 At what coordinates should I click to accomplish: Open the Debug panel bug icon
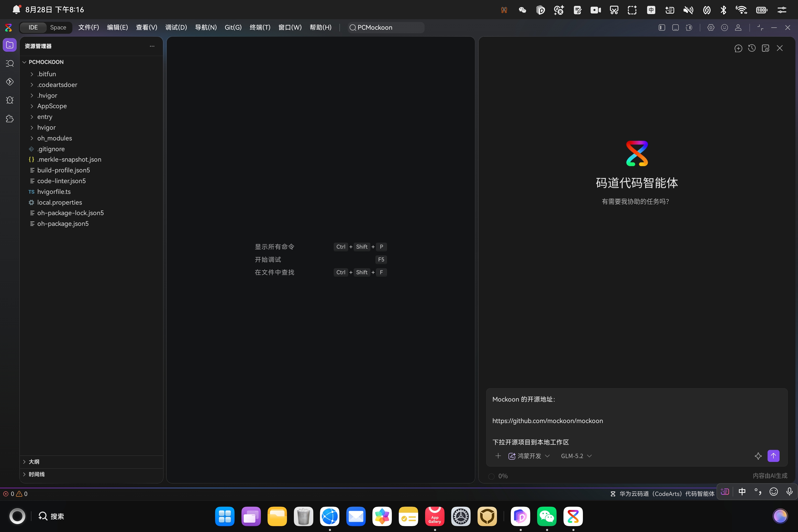10,100
